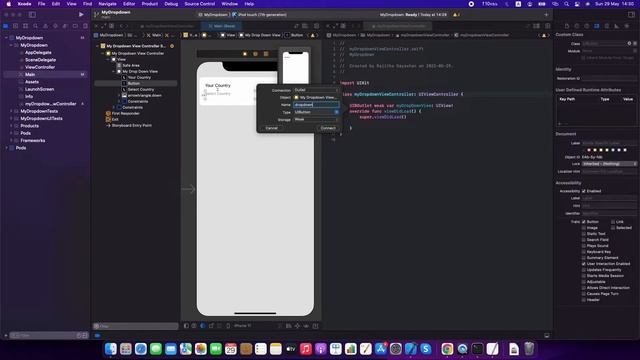Open the Product menu

tap(150, 4)
